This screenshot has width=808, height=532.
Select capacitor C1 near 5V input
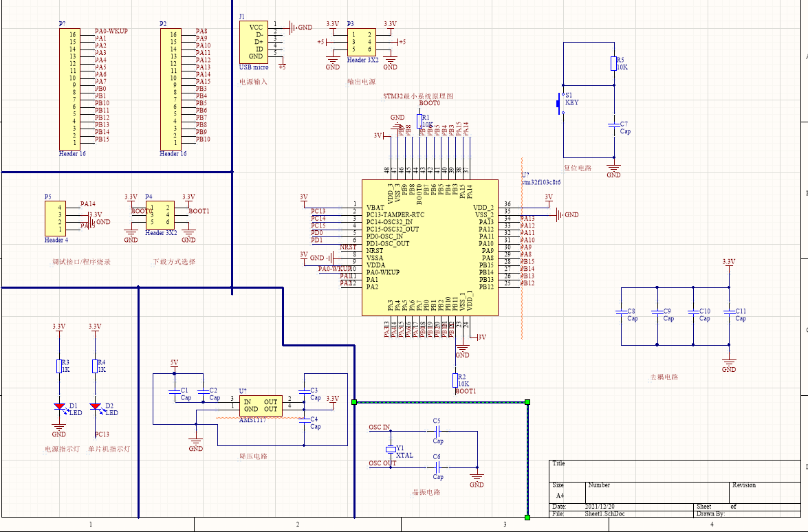(175, 391)
